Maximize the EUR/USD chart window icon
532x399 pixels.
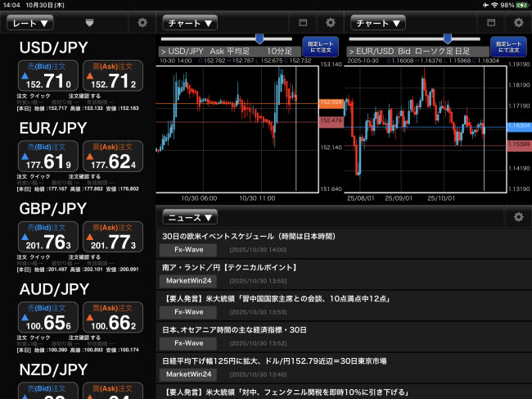(x=491, y=23)
